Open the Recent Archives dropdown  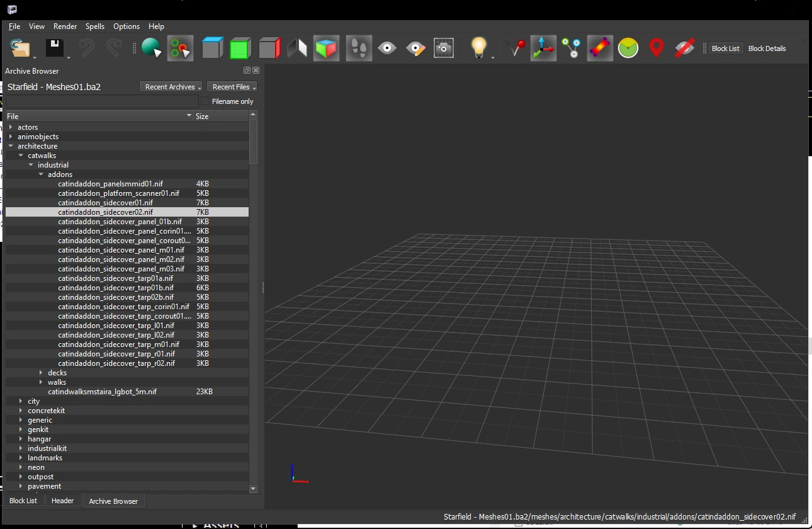point(171,87)
